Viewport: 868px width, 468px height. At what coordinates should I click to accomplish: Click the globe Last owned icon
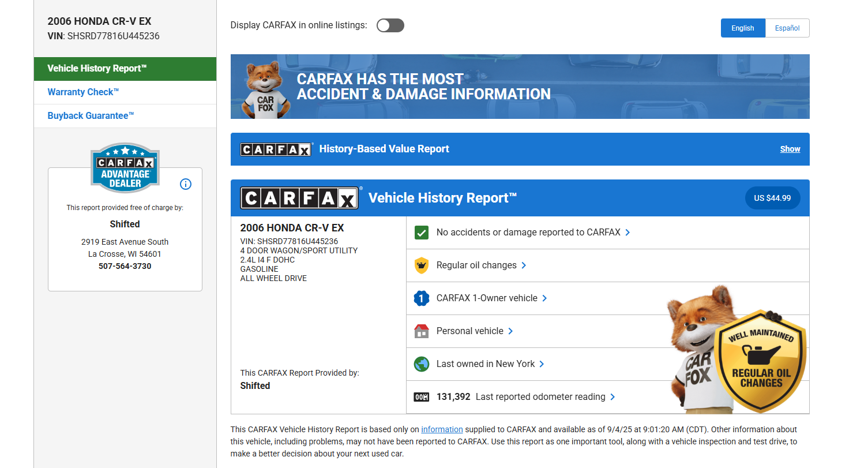(422, 364)
